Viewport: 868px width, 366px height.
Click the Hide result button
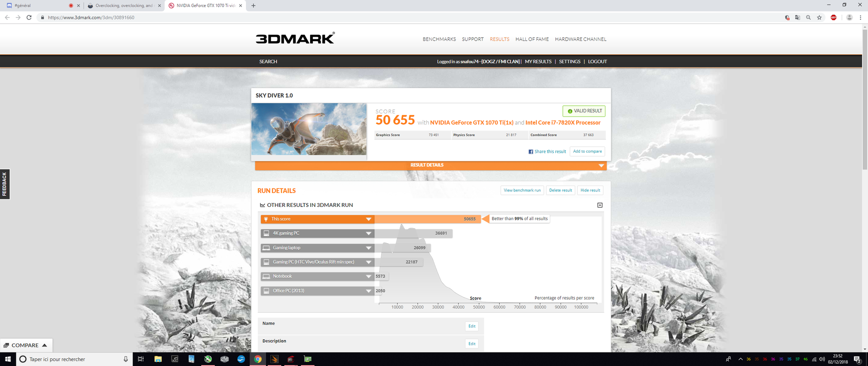coord(590,190)
